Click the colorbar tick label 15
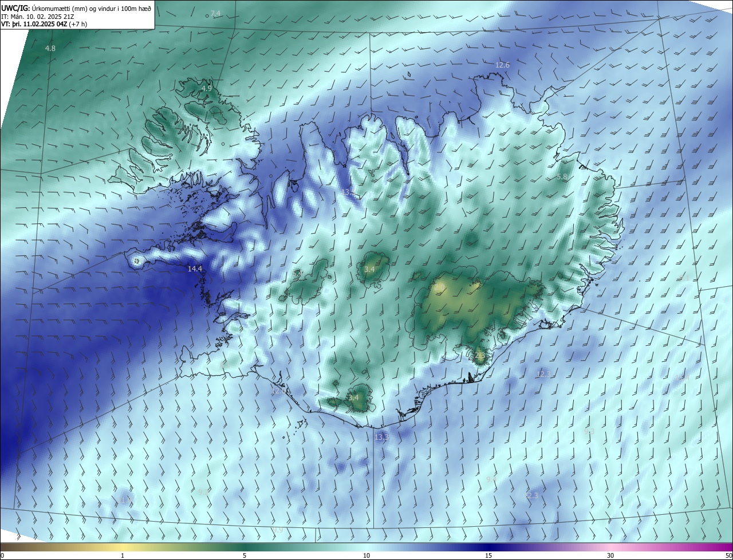Viewport: 733px width, 560px height. click(x=488, y=555)
